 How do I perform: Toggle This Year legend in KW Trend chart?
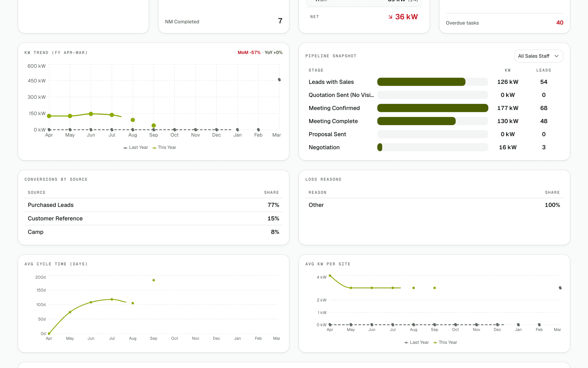[164, 147]
